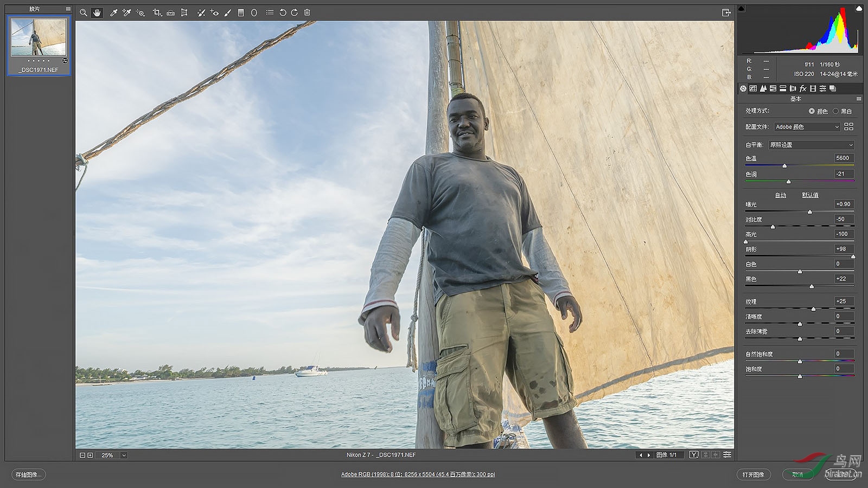Click the workflow options link Adobe RGB (1998)
The width and height of the screenshot is (868, 488).
[418, 474]
